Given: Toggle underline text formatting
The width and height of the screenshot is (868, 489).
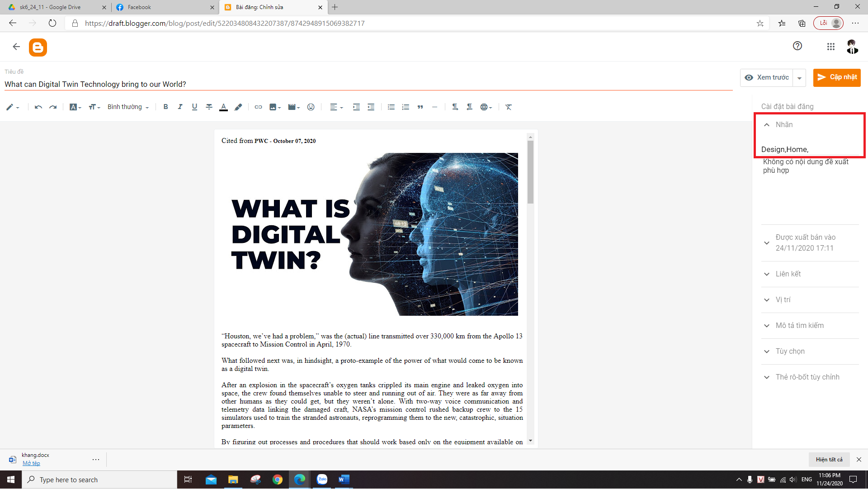Looking at the screenshot, I should pyautogui.click(x=194, y=107).
